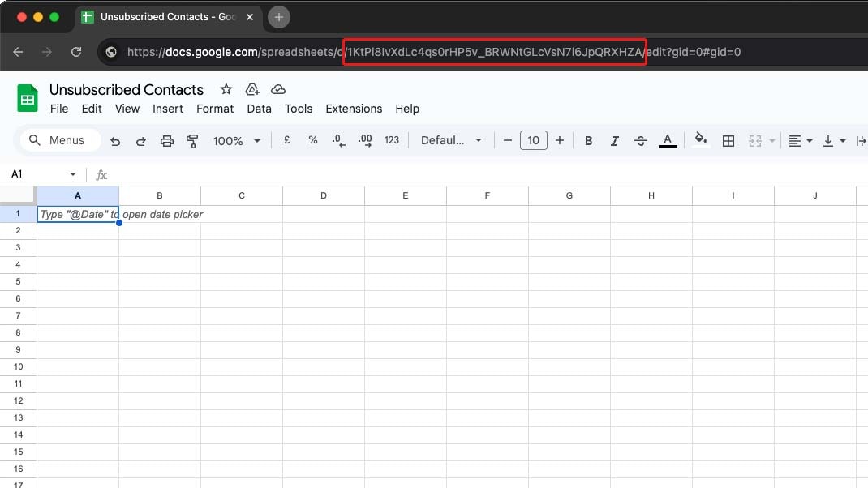Viewport: 868px width, 488px height.
Task: Open a new browser tab
Action: (279, 17)
